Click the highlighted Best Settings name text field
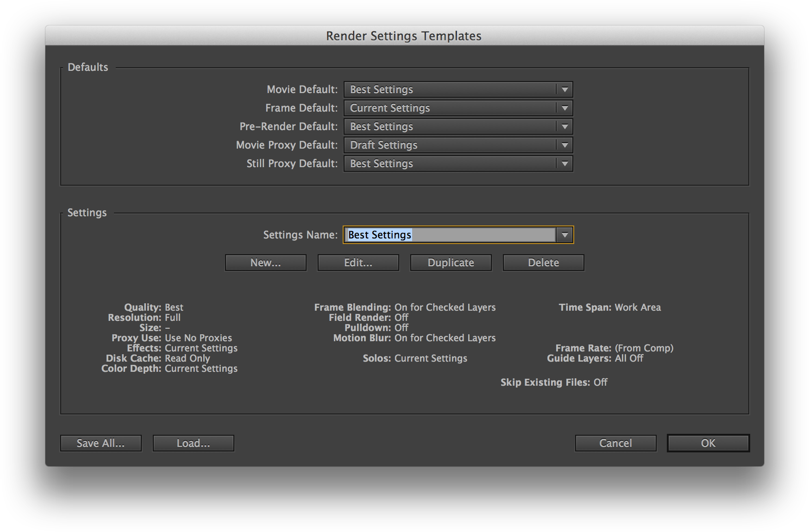The height and width of the screenshot is (532, 809). point(449,235)
